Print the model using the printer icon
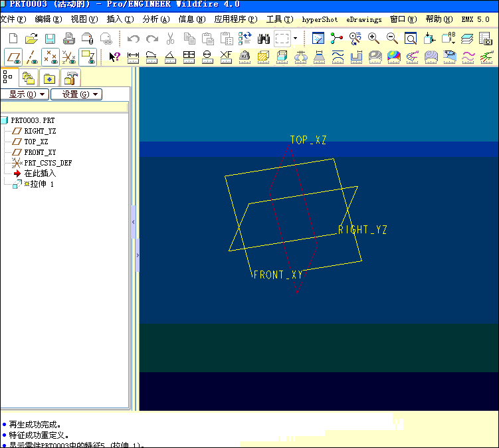Image resolution: width=499 pixels, height=448 pixels. pyautogui.click(x=68, y=39)
